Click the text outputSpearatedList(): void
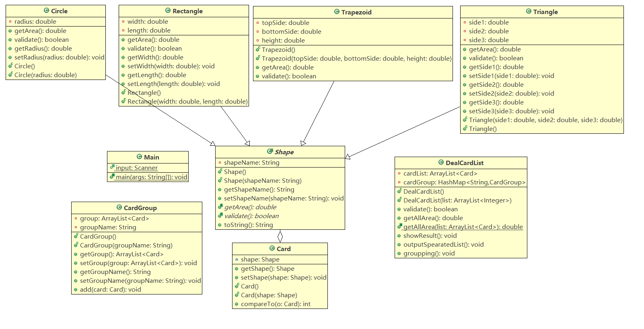 tap(444, 244)
